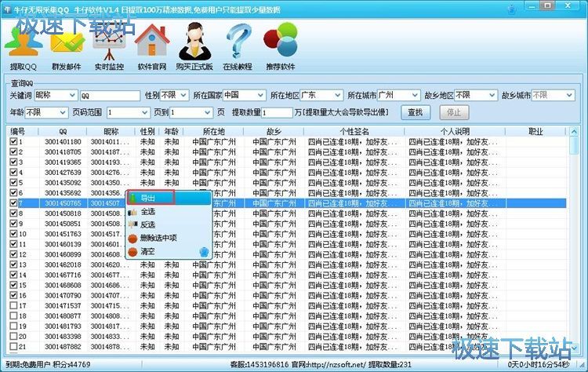
Task: Click the 提取QQ penguin toolbar icon
Action: pyautogui.click(x=24, y=41)
